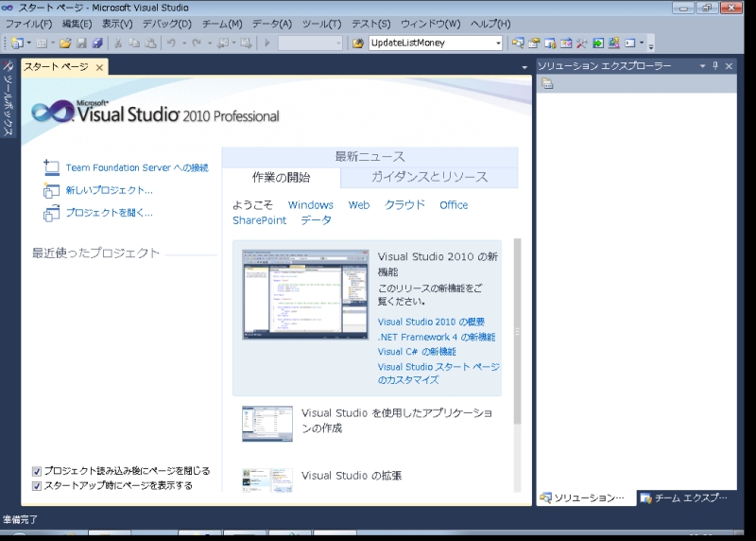The height and width of the screenshot is (541, 756).
Task: Open the active documents list dropdown arrow
Action: pos(524,67)
